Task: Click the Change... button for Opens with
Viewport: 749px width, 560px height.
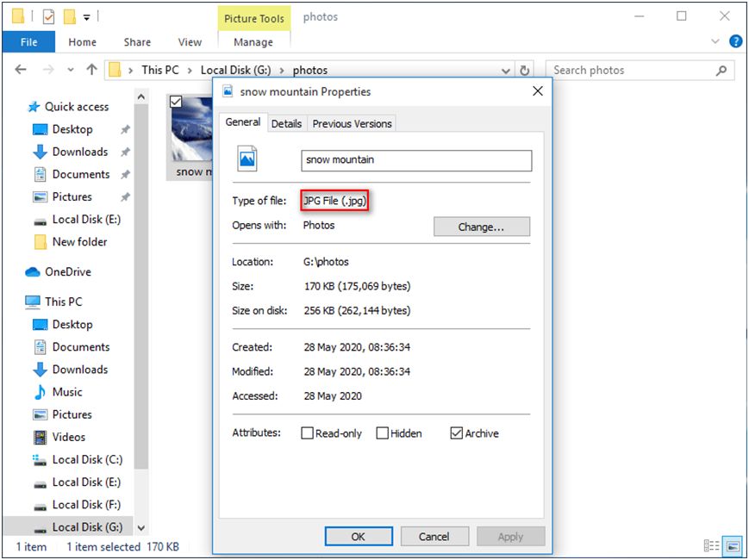Action: (481, 227)
